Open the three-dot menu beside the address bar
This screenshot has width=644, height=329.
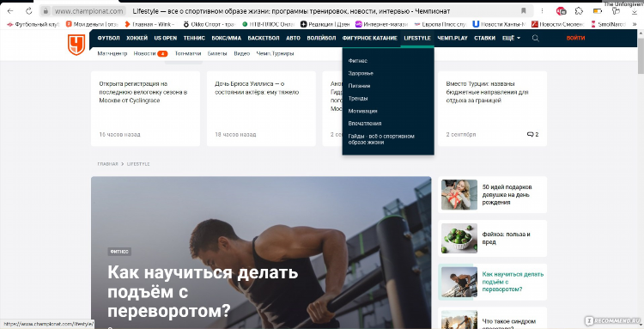click(542, 10)
